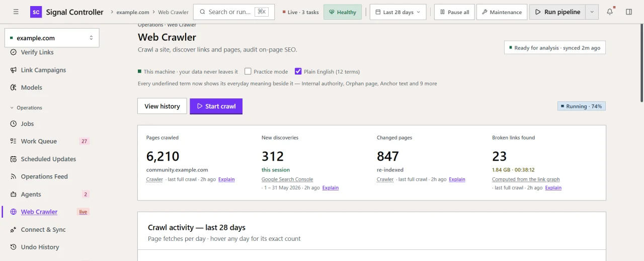The width and height of the screenshot is (644, 261).
Task: Enable the Practice mode checkbox
Action: coord(248,72)
